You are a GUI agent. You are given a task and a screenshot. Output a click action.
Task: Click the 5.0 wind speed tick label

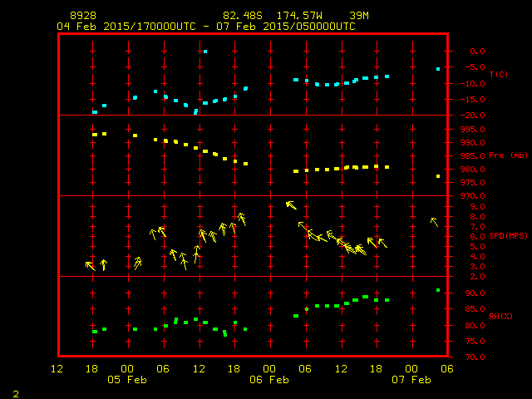click(477, 247)
